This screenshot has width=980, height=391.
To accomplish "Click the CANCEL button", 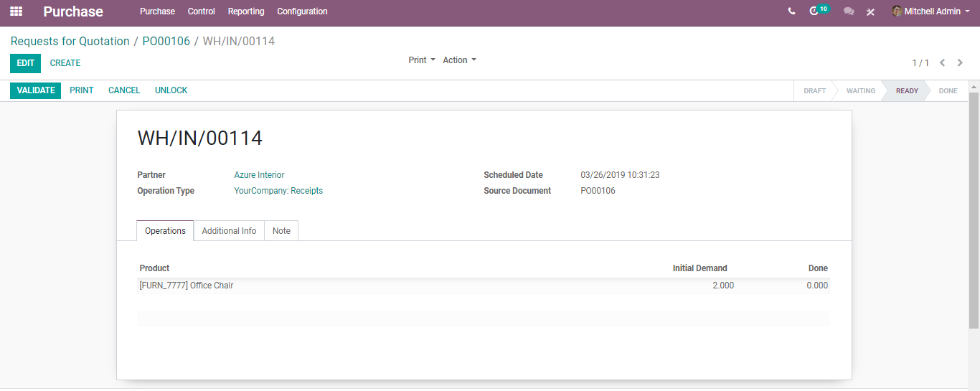I will 124,90.
